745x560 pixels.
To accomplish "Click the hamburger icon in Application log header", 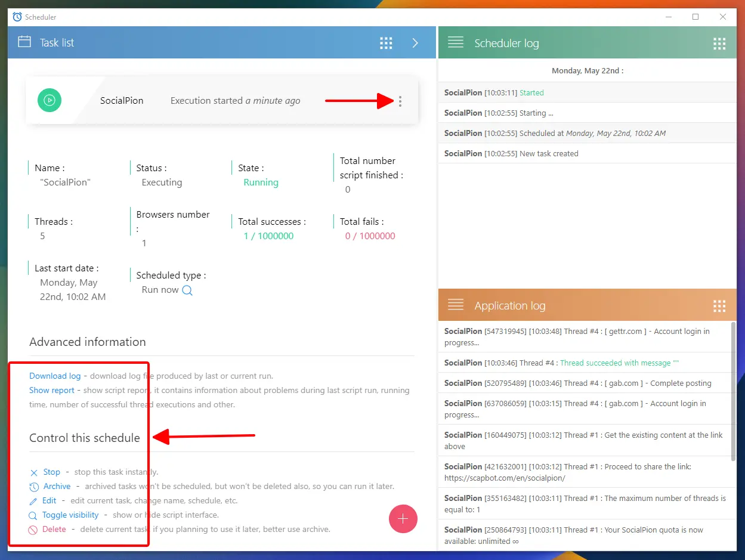I will [456, 305].
